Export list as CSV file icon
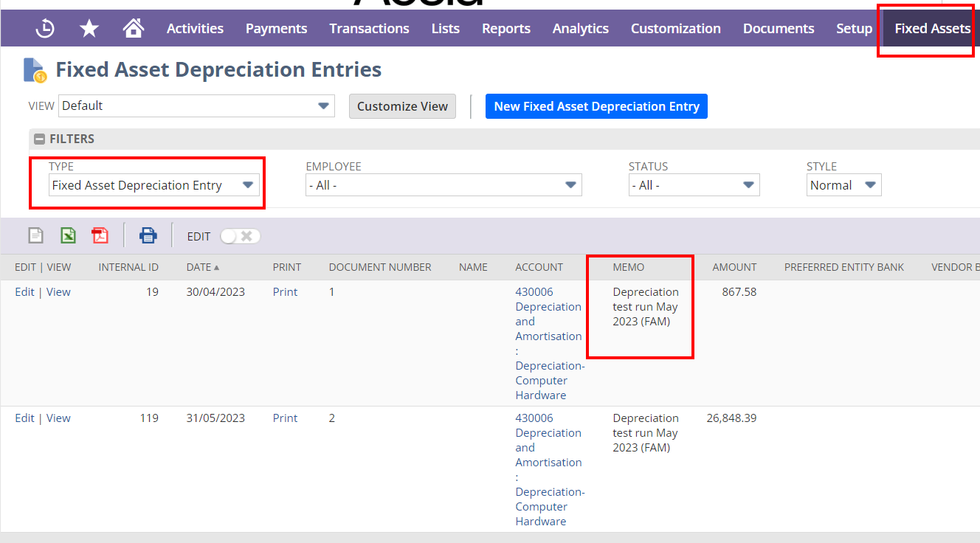Image resolution: width=980 pixels, height=543 pixels. coord(35,236)
